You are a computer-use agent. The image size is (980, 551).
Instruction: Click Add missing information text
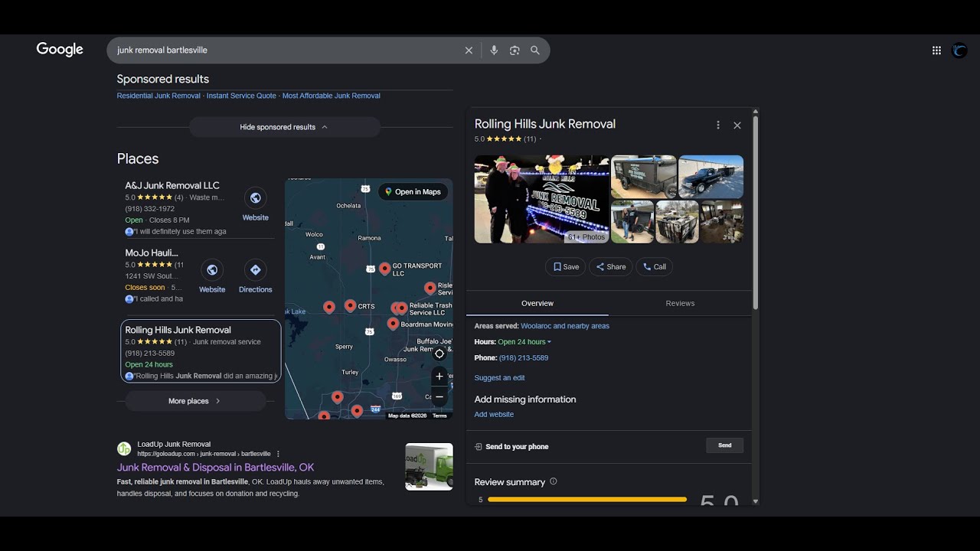525,399
